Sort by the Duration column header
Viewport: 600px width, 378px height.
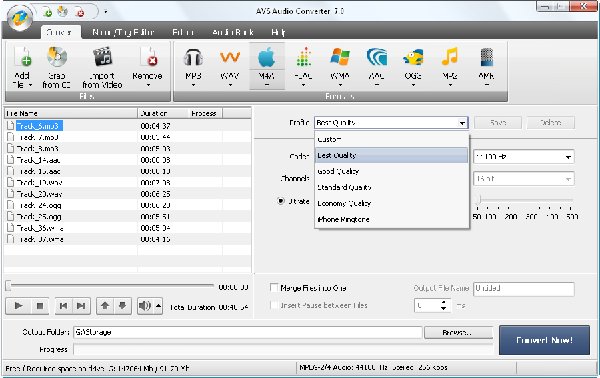[x=162, y=113]
